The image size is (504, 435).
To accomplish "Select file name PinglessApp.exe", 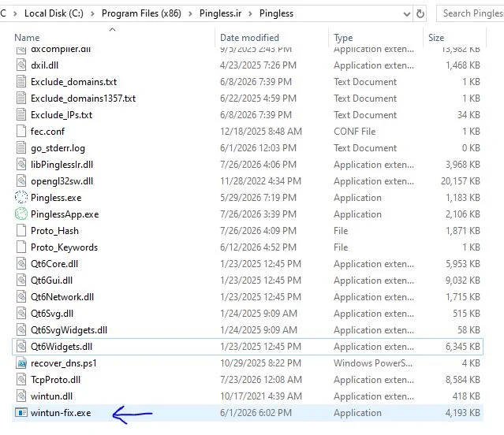I will pos(65,214).
